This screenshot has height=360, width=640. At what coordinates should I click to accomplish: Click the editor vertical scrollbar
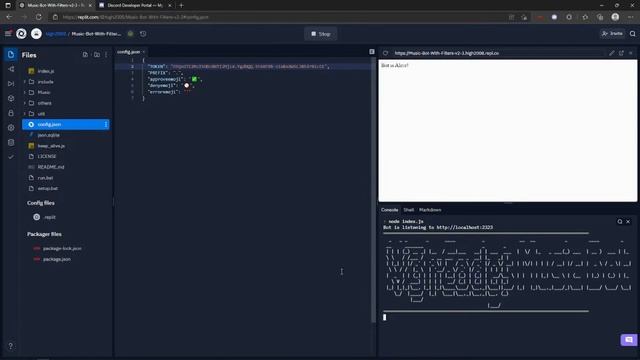373,190
